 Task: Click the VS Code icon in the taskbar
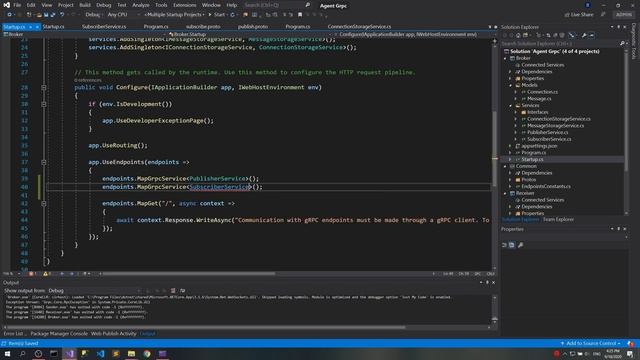100,354
